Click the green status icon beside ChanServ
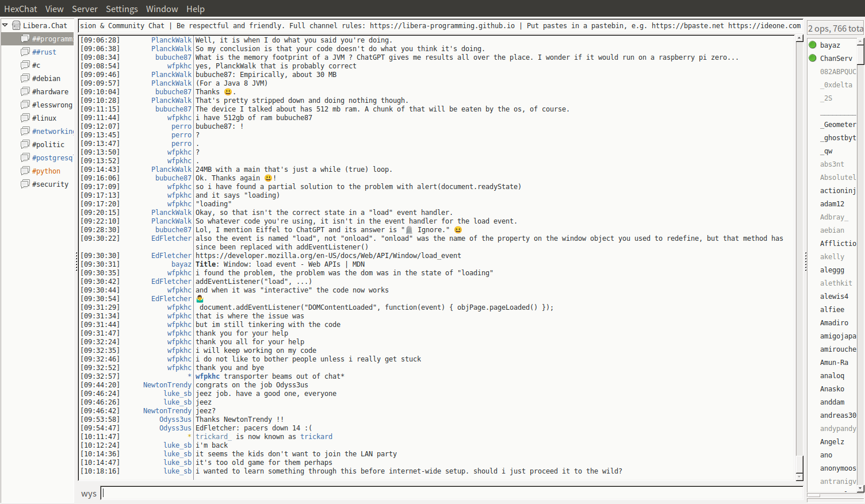 coord(813,58)
